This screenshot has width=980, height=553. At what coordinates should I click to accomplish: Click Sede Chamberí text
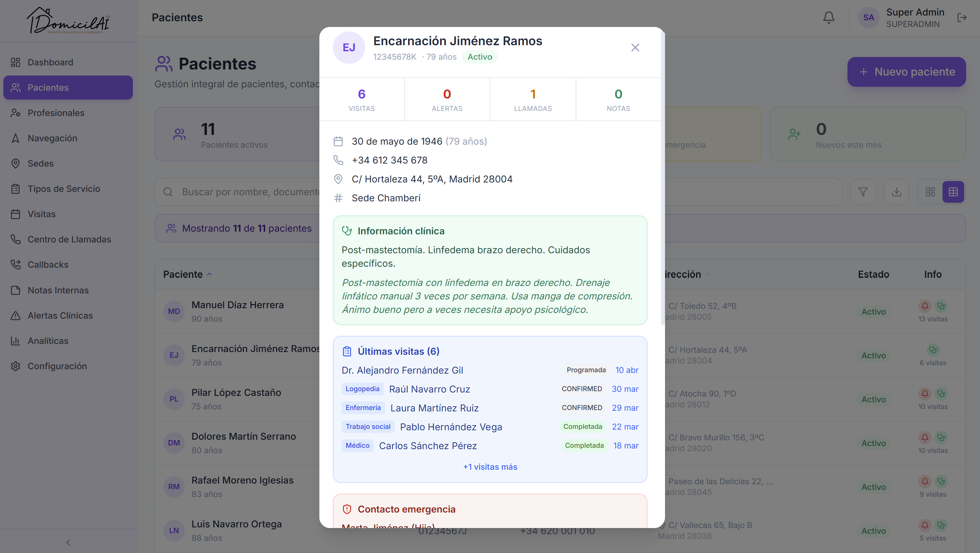(x=386, y=198)
